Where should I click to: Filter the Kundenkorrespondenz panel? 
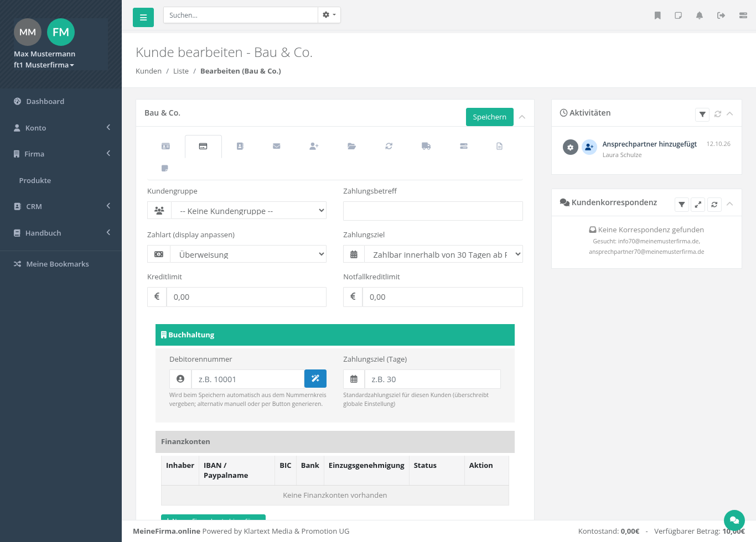click(682, 205)
